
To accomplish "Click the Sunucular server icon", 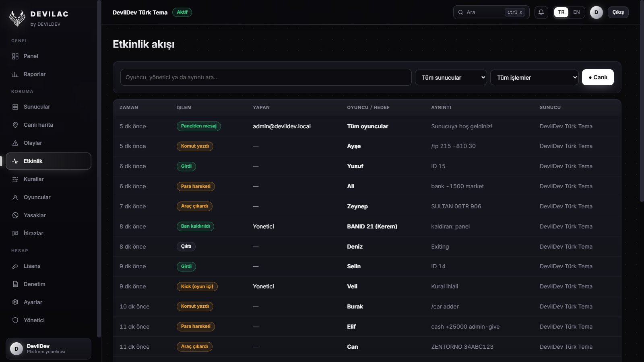I will pyautogui.click(x=15, y=107).
